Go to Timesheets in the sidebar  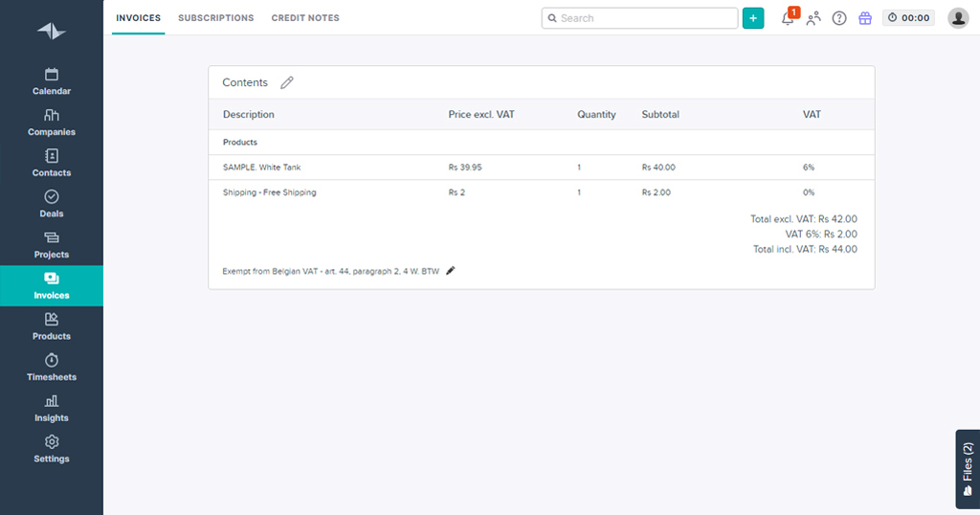(x=52, y=369)
